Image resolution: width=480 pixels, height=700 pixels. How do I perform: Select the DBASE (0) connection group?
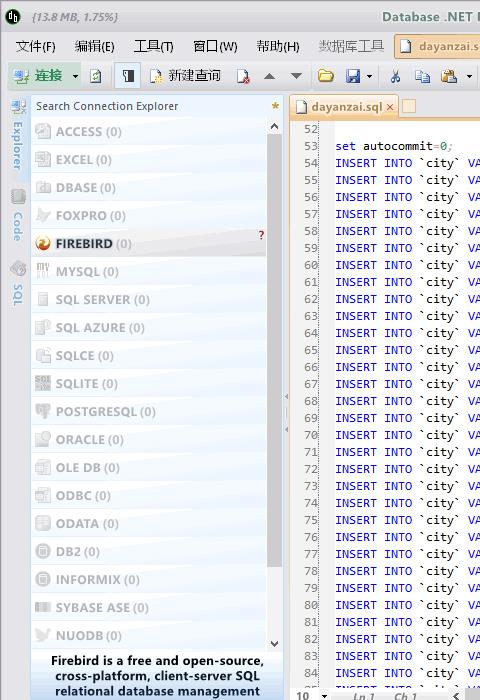149,188
